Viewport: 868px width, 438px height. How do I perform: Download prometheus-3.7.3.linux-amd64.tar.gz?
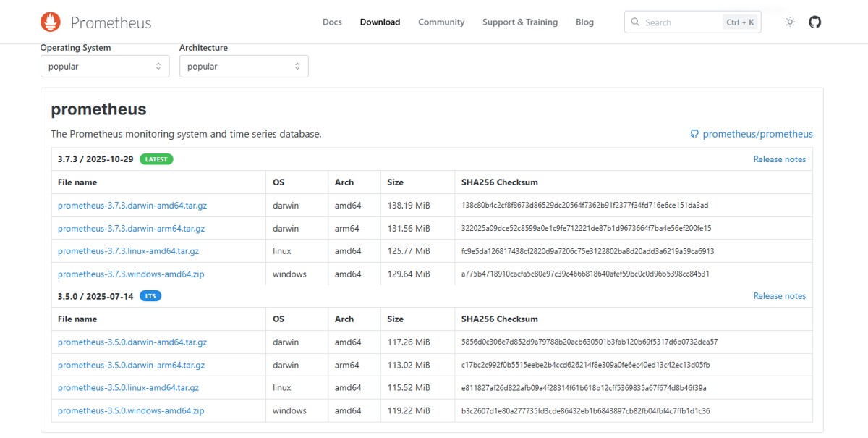pos(128,251)
